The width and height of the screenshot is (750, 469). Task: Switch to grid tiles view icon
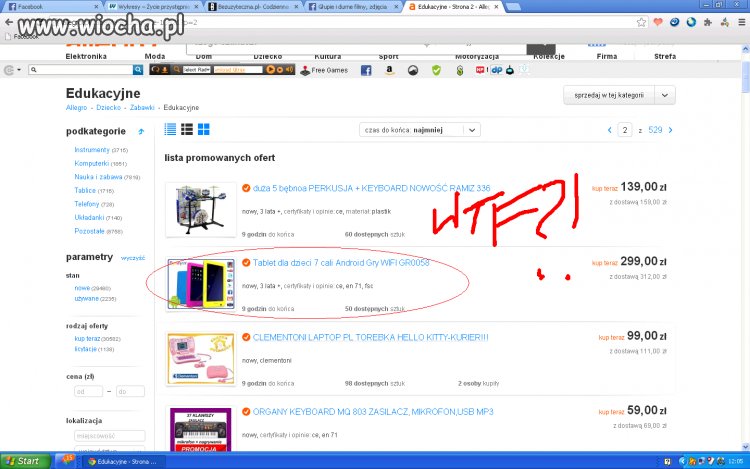coord(204,129)
